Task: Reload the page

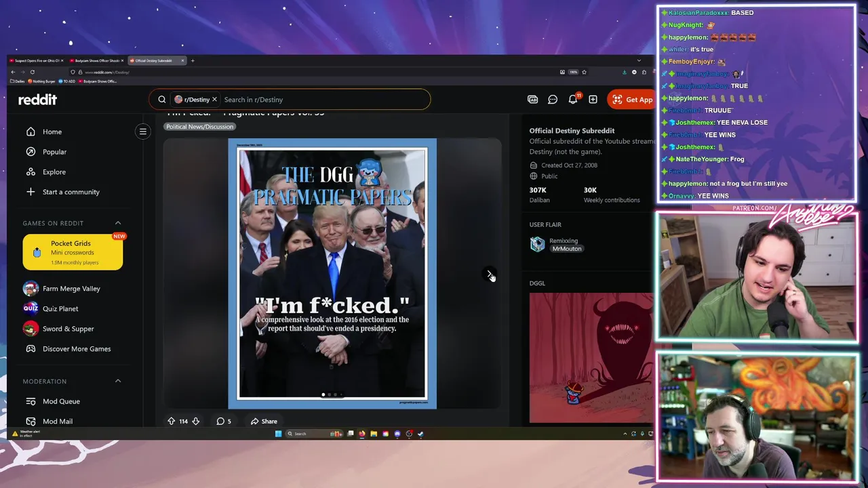Action: 33,72
